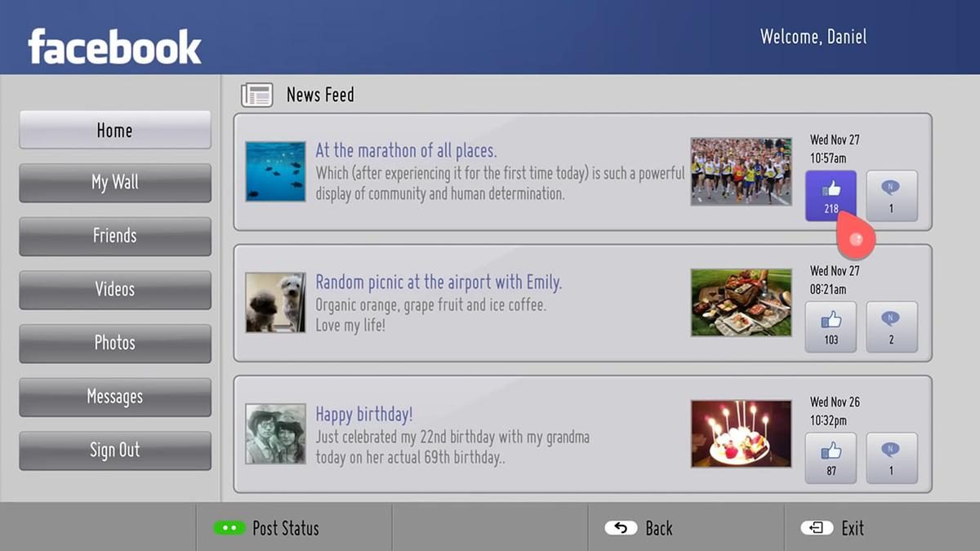Viewport: 980px width, 551px height.
Task: Open the Videos section
Action: 115,290
